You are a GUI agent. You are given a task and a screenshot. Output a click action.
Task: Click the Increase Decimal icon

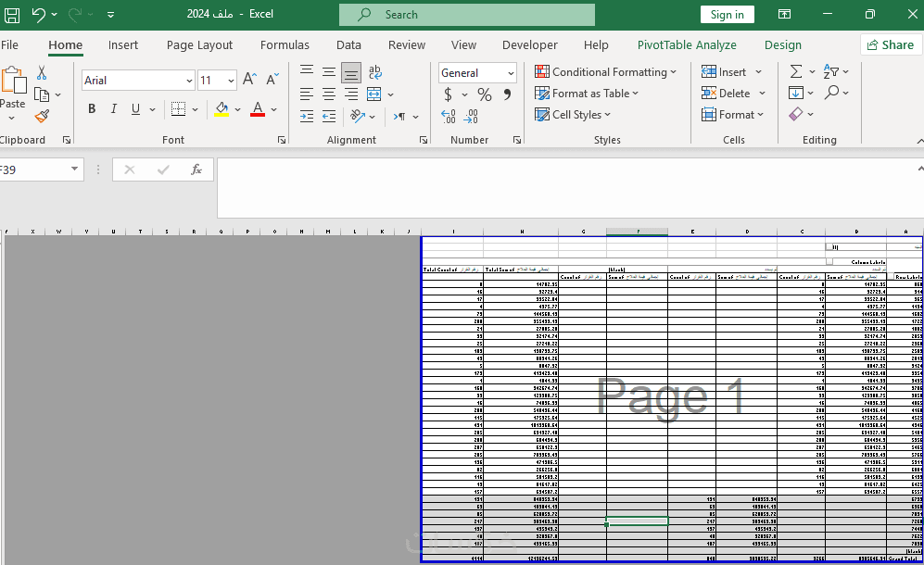(448, 116)
